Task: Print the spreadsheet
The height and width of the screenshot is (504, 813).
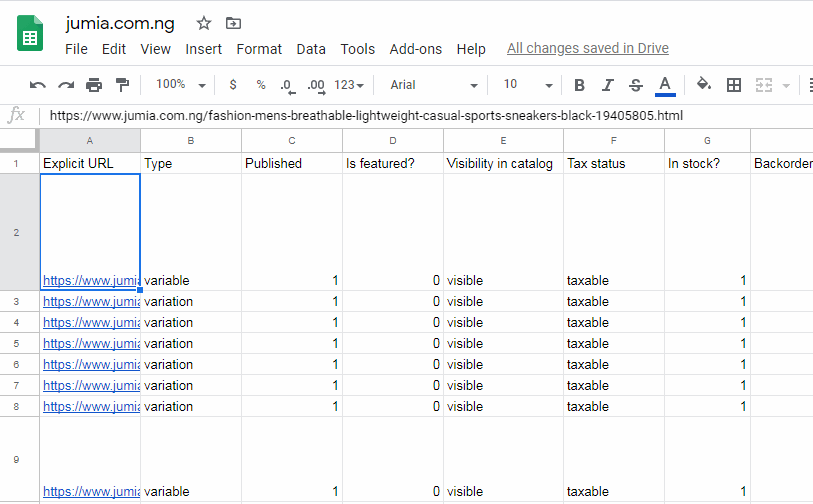Action: tap(94, 85)
